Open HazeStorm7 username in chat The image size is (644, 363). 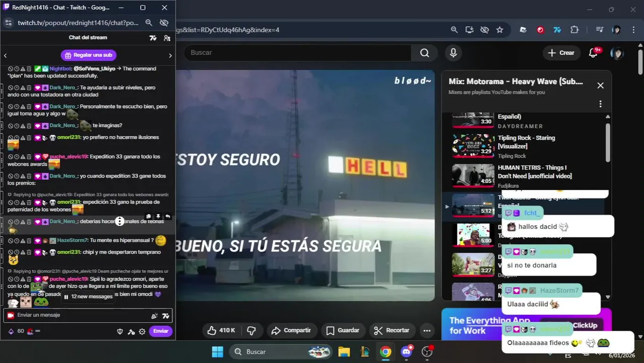72,240
